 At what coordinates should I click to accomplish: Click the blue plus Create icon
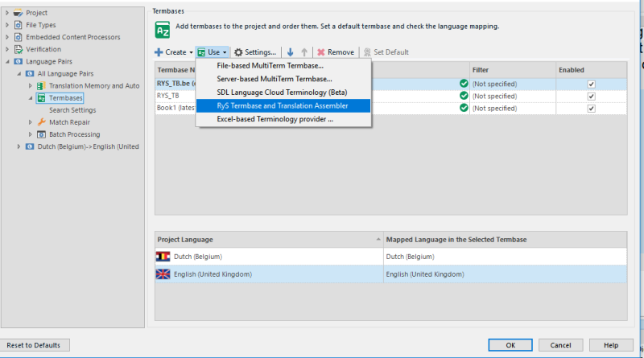159,52
